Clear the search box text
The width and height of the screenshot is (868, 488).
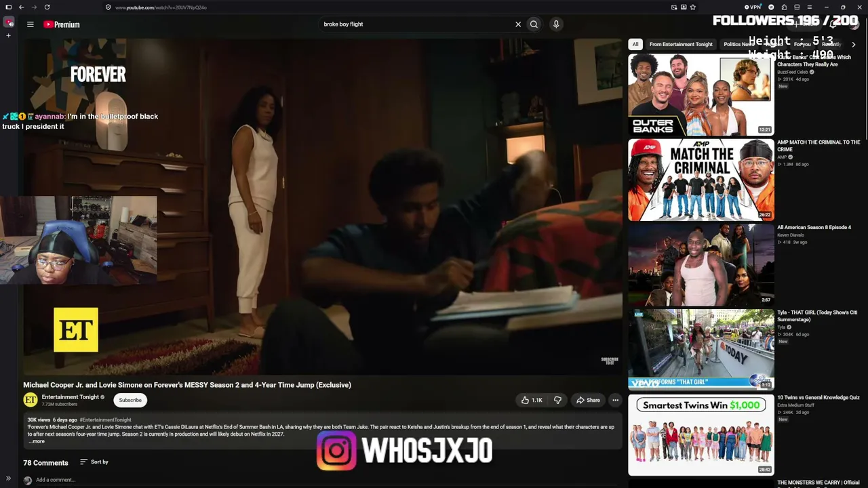click(518, 24)
